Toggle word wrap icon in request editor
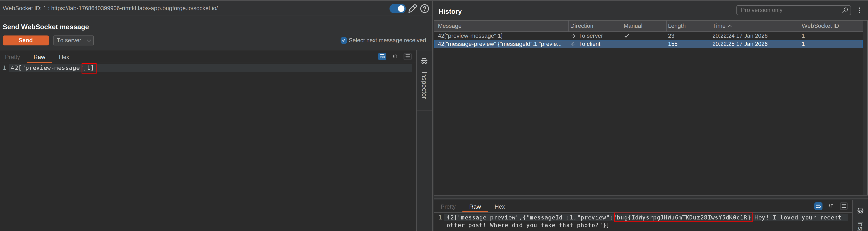Screen dimensions: 868x231 click(382, 57)
